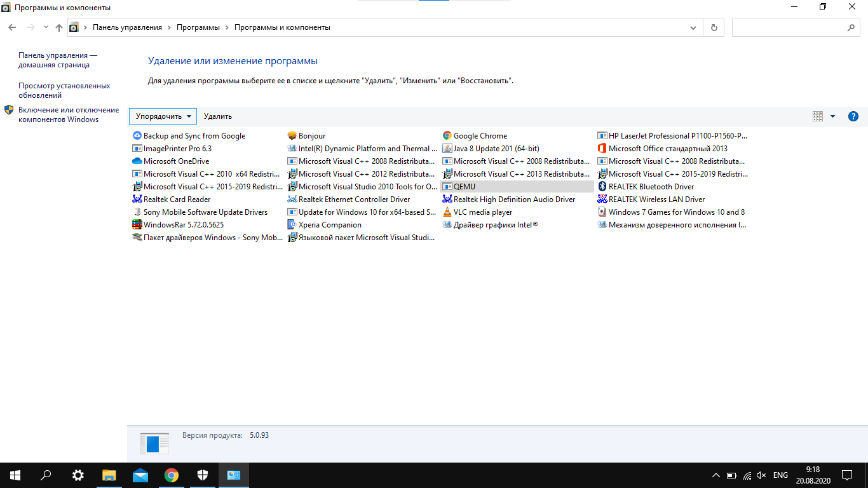Refresh the programs list
Viewport: 868px width, 488px height.
tap(714, 27)
